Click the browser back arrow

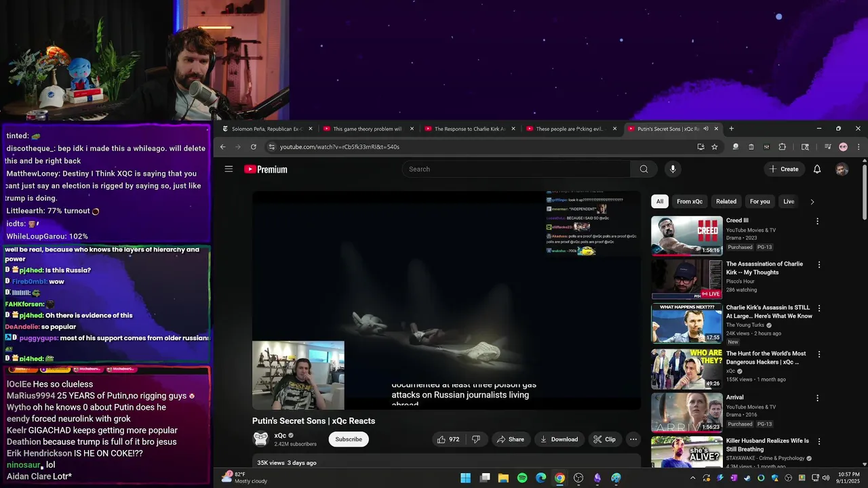[222, 147]
